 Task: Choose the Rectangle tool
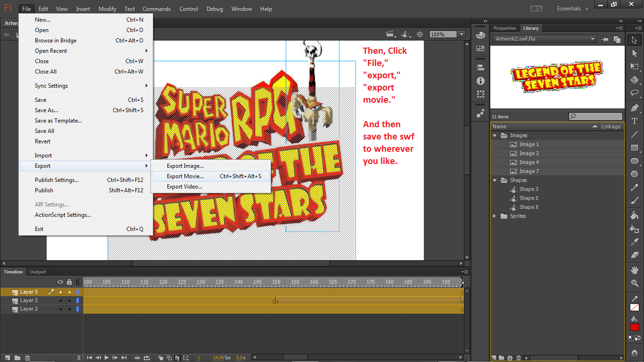pyautogui.click(x=635, y=148)
